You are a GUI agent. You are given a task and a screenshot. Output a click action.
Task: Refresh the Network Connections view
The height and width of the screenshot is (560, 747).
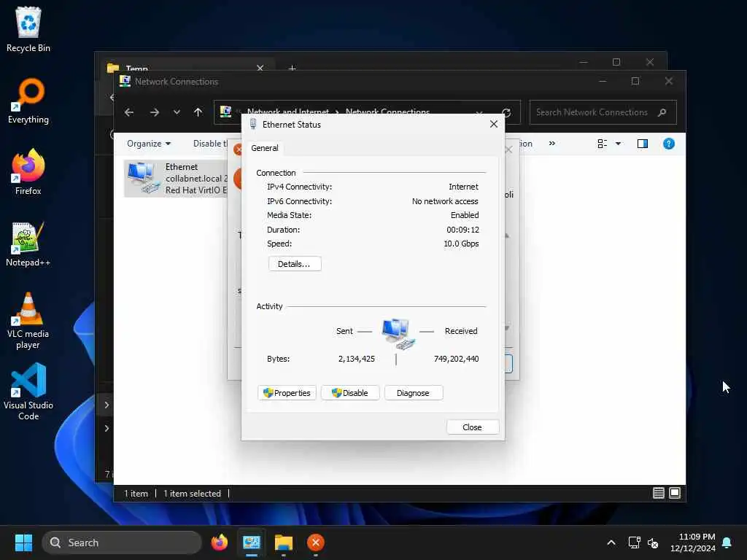pos(506,113)
